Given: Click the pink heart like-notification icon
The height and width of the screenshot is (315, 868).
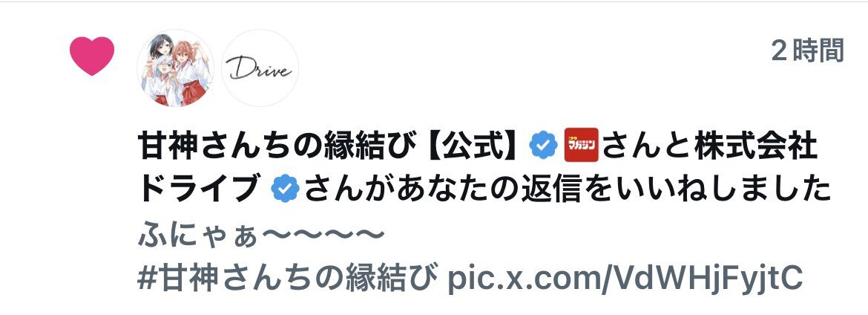Looking at the screenshot, I should (x=92, y=56).
